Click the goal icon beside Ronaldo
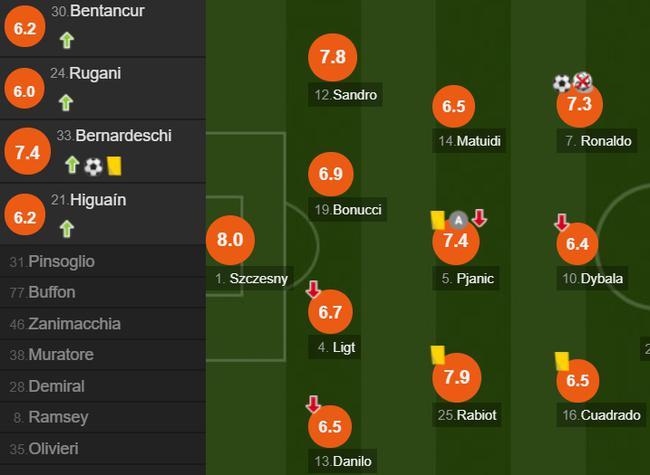Viewport: 650px width, 475px height. [562, 83]
